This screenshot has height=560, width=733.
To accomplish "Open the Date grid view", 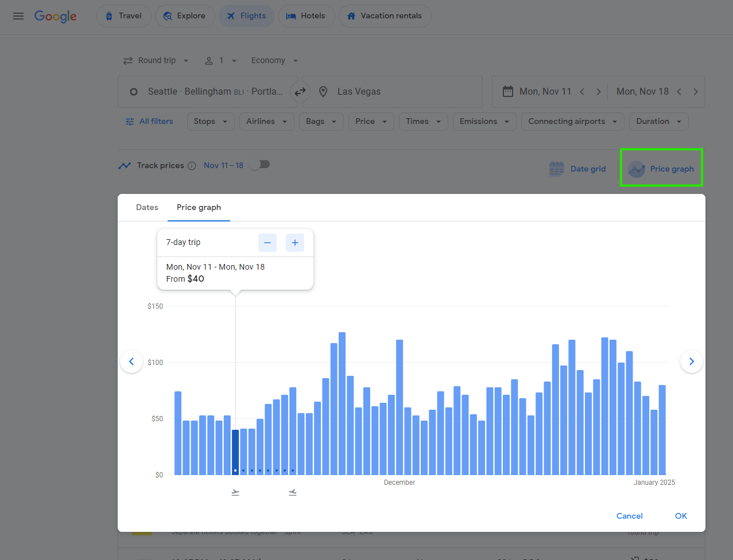I will coord(577,168).
